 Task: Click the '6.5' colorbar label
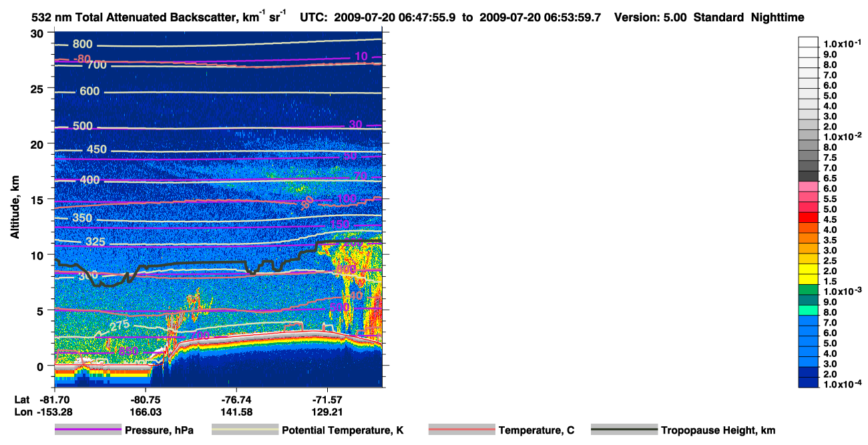point(830,177)
